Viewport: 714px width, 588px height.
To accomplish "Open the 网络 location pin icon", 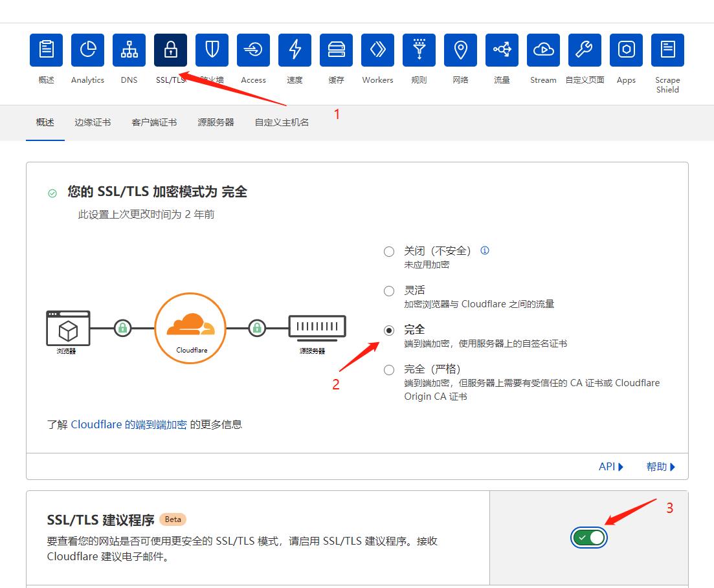I will click(460, 50).
